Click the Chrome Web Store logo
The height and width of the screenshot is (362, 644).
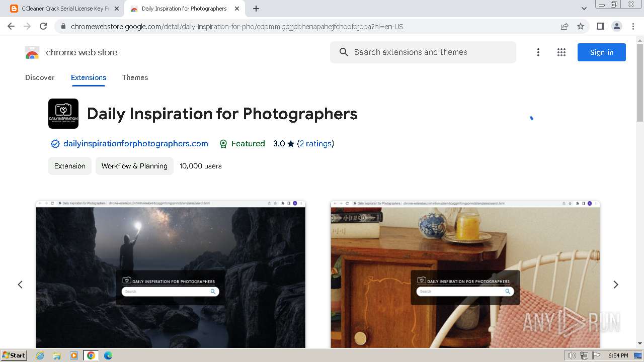[x=32, y=52]
